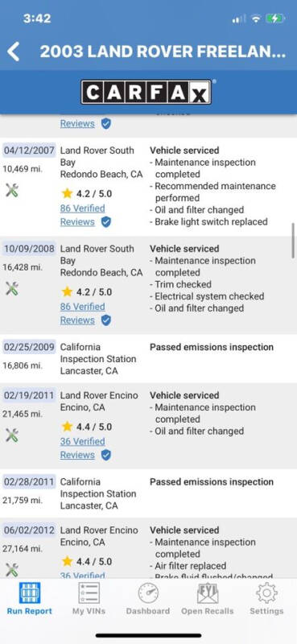
Task: Tap the CARFAX logo
Action: 146,92
